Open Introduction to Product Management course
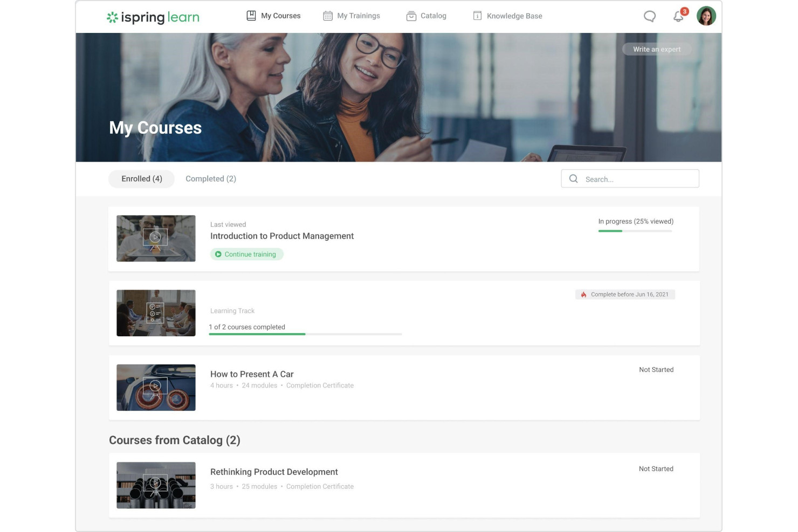The image size is (798, 532). tap(282, 236)
